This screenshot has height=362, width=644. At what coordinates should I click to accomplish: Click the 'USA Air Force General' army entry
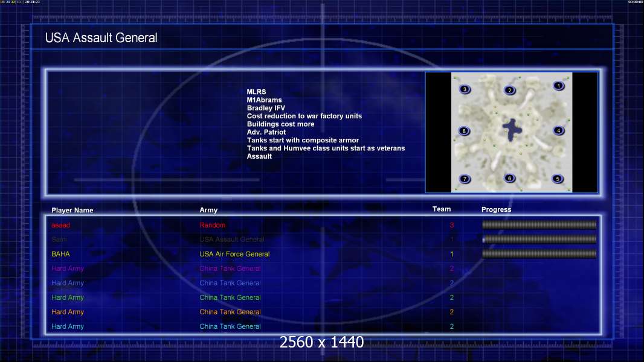tap(234, 254)
